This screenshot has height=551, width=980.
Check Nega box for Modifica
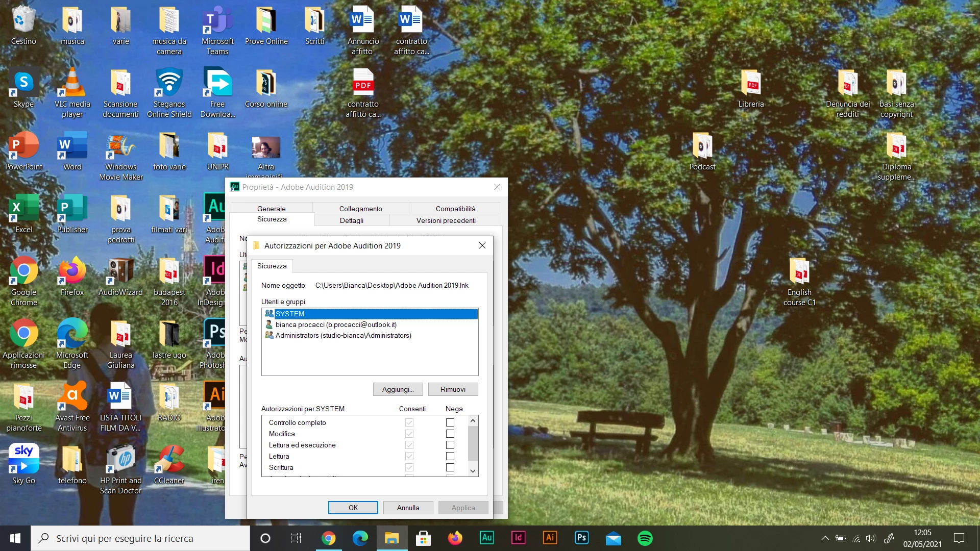tap(450, 434)
